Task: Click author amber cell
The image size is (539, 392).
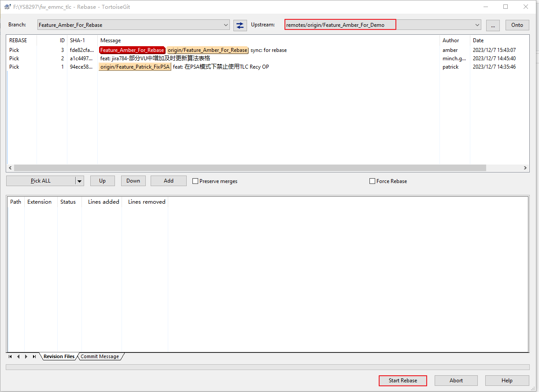Action: (450, 50)
